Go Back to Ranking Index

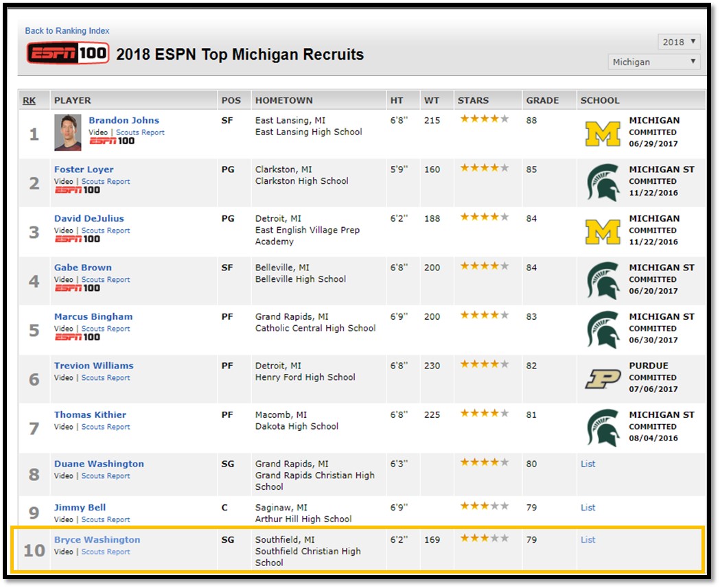[67, 31]
